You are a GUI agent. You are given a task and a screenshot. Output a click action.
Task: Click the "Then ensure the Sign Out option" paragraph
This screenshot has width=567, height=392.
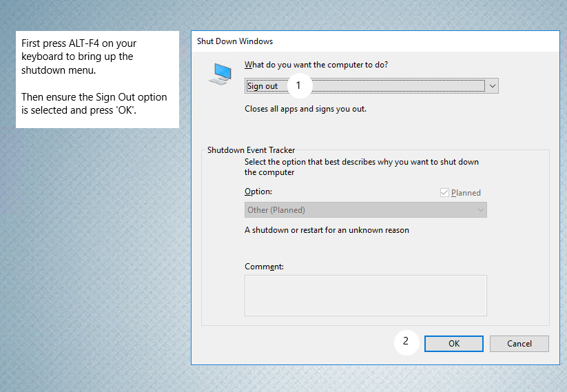click(x=94, y=103)
